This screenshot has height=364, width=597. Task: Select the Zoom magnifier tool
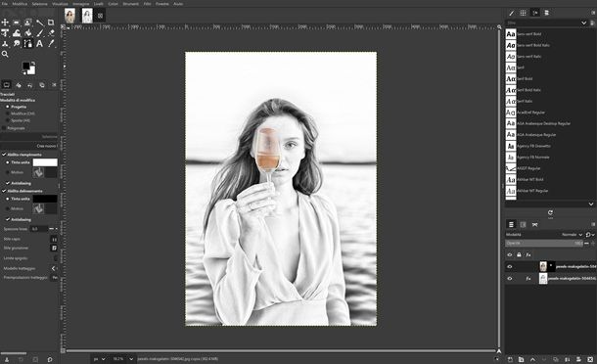(5, 54)
